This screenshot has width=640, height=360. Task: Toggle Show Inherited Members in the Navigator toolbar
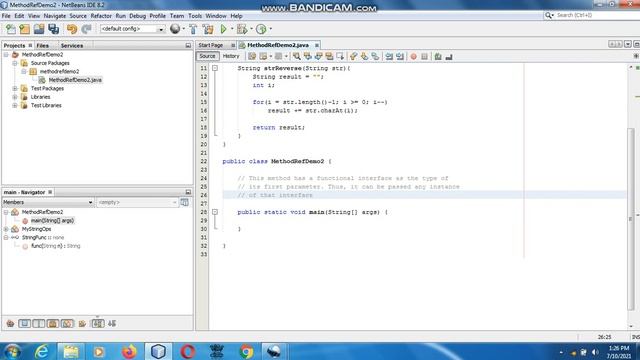10,324
